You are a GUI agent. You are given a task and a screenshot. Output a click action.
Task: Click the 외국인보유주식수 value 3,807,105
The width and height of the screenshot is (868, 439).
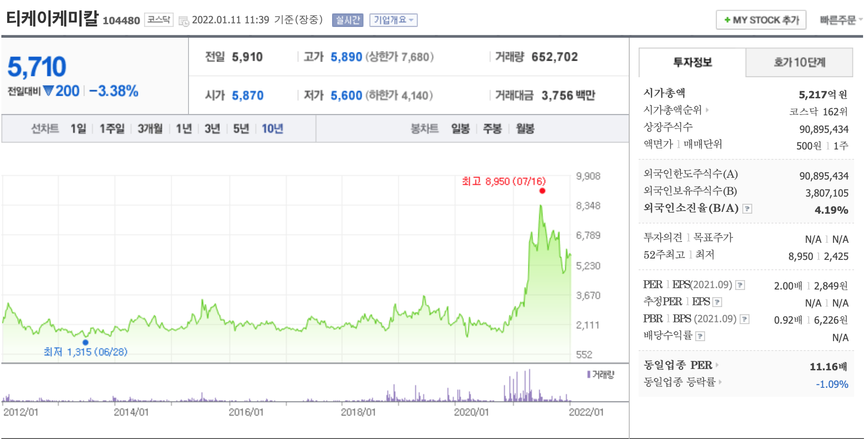(x=827, y=193)
